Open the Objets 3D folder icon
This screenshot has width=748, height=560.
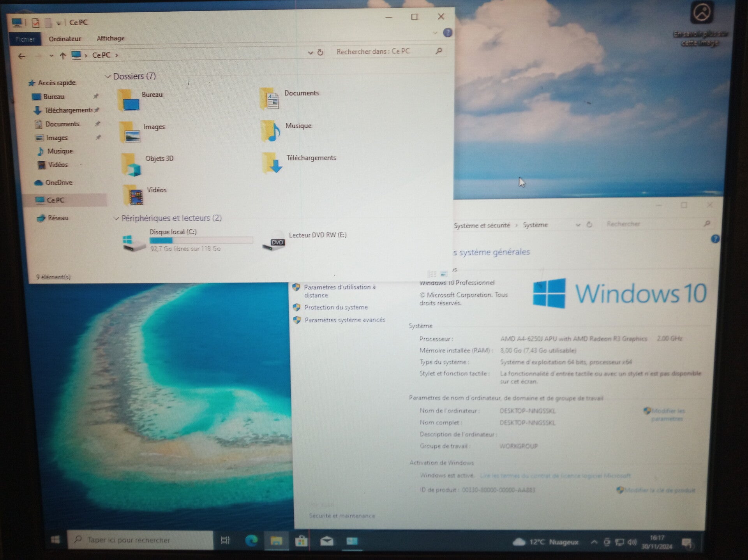point(131,165)
